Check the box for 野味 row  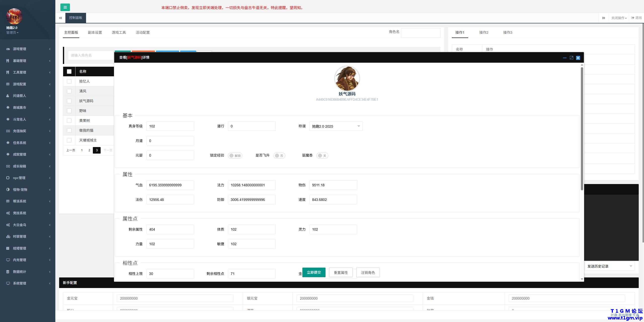tap(69, 111)
